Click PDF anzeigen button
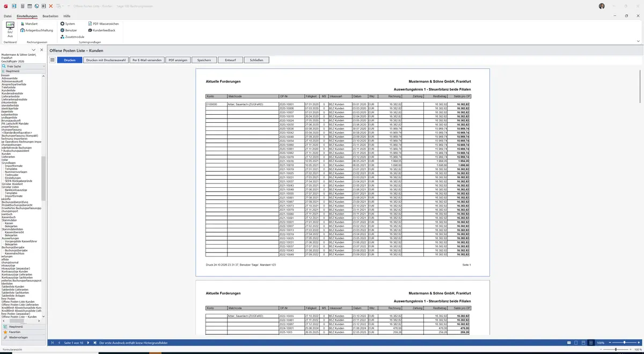Image resolution: width=644 pixels, height=354 pixels. 178,60
